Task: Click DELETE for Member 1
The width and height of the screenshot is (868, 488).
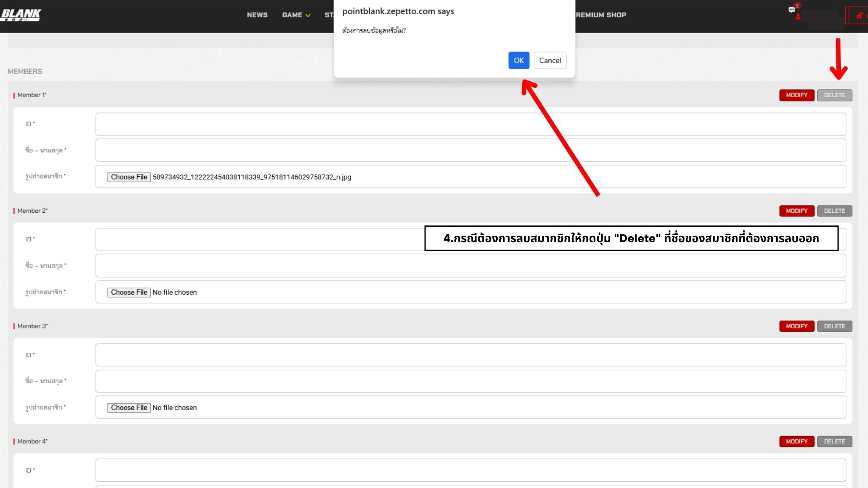Action: [x=834, y=95]
